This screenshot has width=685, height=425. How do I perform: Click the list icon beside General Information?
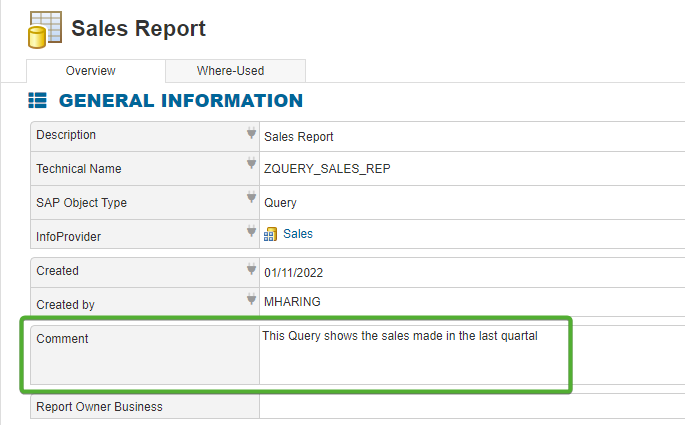(38, 101)
